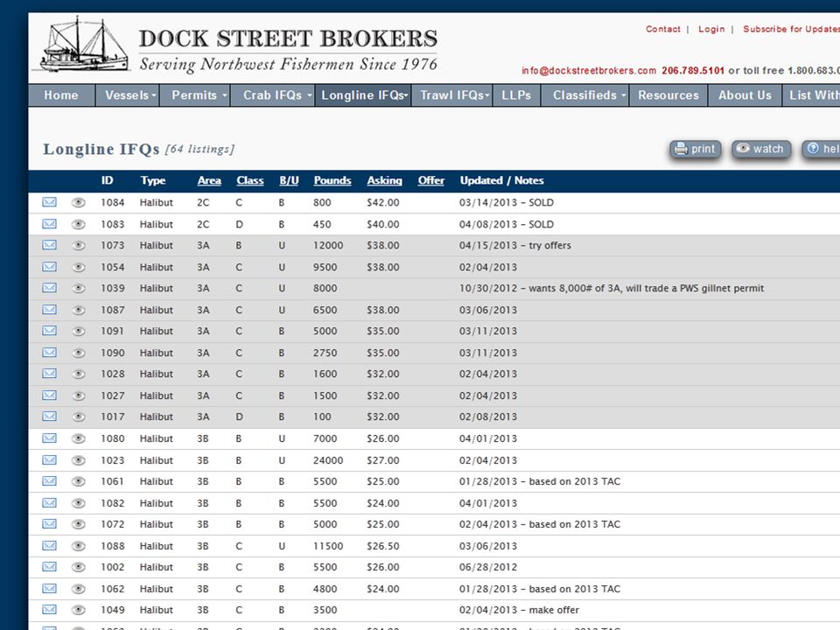Screen dimensions: 840x630
Task: Watch listing 1084 with eye icon
Action: 78,202
